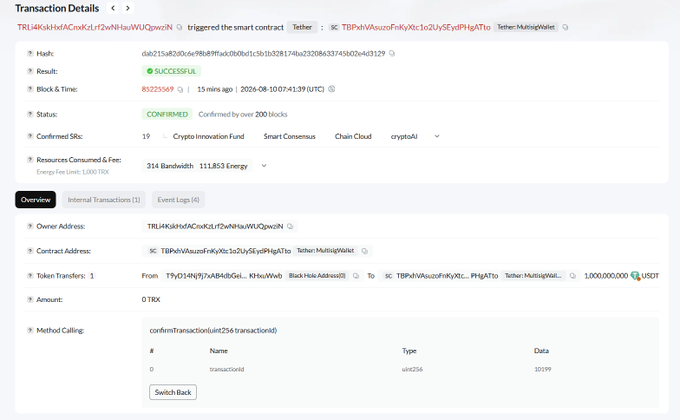Expand the Confirmed SRs list chevron
Viewport: 680px width, 420px height.
[437, 136]
